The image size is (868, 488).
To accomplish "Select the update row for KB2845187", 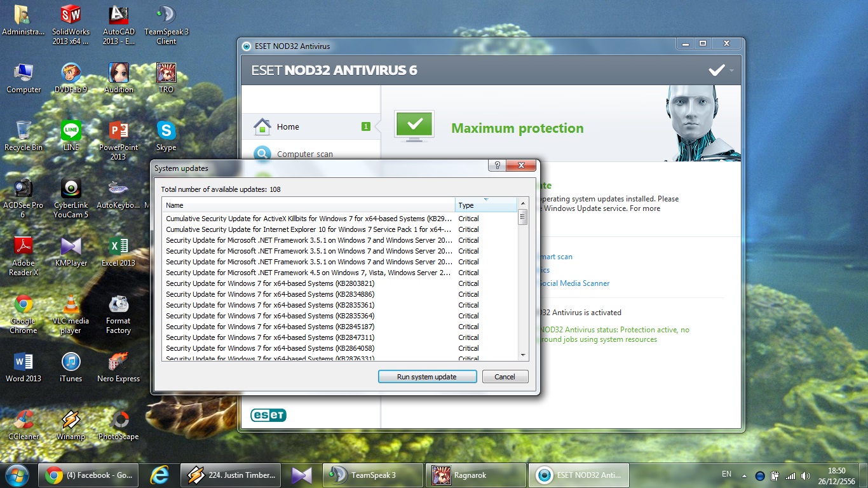I will point(341,327).
